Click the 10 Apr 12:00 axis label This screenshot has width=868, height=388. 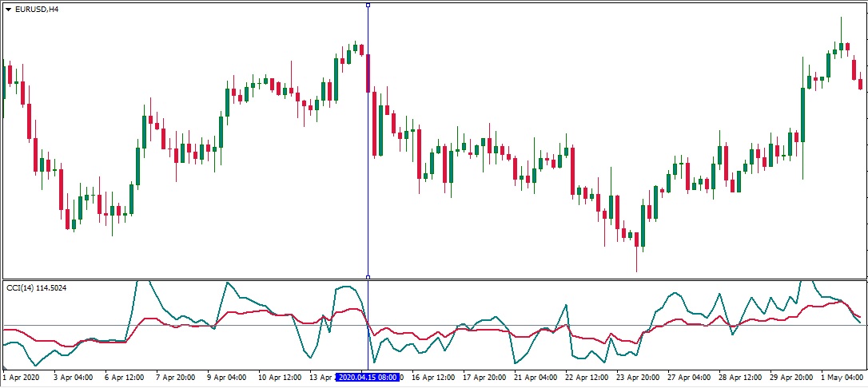(279, 378)
